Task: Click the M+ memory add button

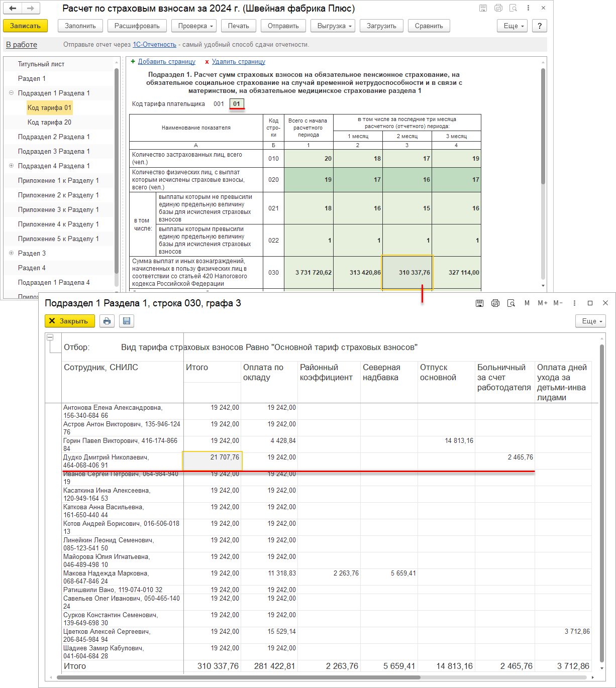Action: [x=543, y=303]
